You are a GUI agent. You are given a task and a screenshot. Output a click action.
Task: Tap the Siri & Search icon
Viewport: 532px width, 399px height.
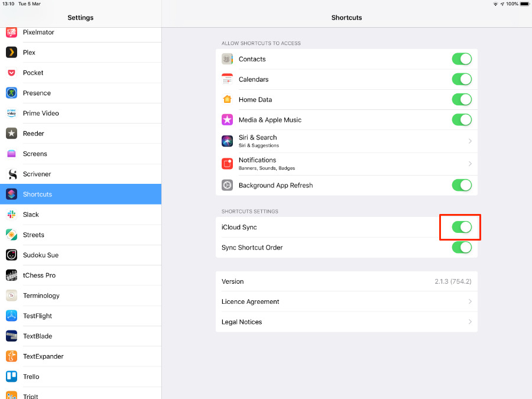point(228,141)
